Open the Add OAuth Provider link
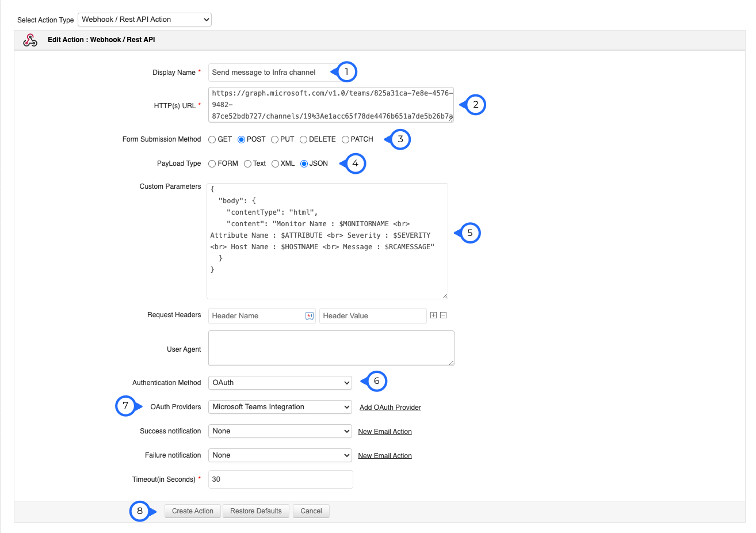The image size is (756, 533). tap(390, 408)
